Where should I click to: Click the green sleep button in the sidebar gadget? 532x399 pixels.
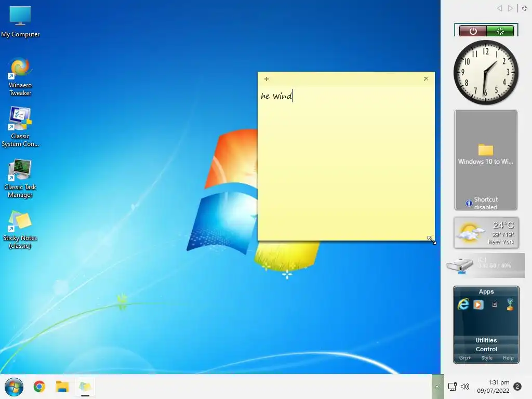[x=500, y=31]
